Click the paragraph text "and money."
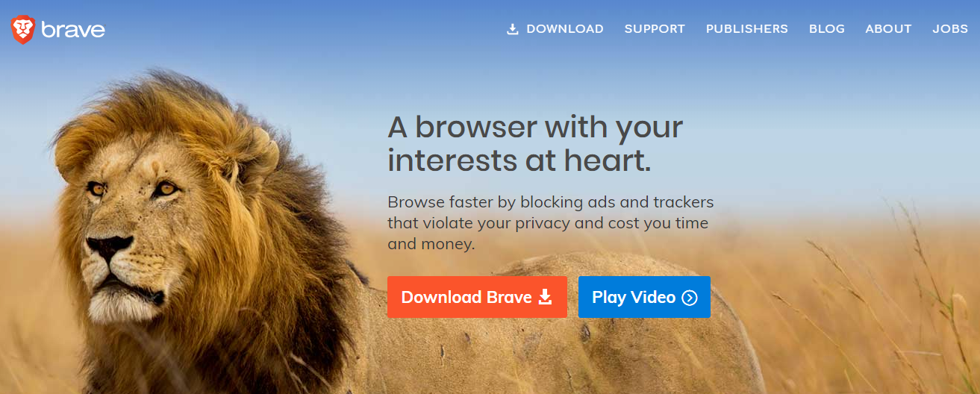980x394 pixels. [431, 244]
